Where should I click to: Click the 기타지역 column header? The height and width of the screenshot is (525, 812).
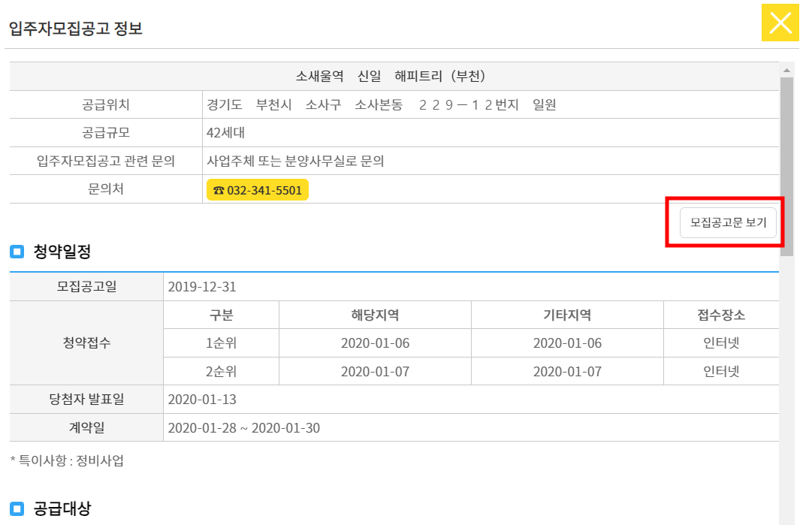pyautogui.click(x=567, y=315)
